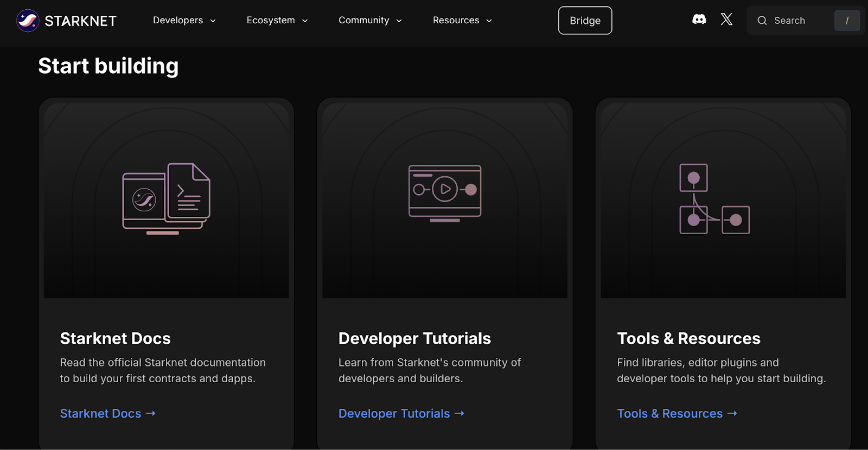Follow the blue Tools & Resources link
This screenshot has height=450, width=868.
coord(669,414)
